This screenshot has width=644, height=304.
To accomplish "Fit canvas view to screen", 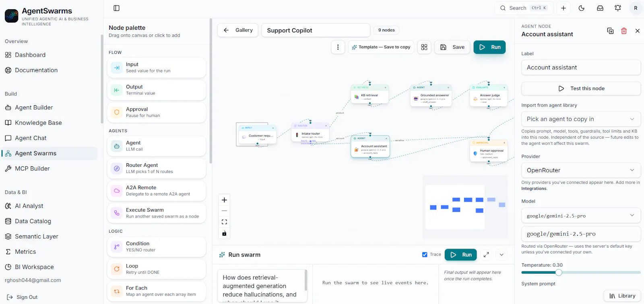I will 224,222.
